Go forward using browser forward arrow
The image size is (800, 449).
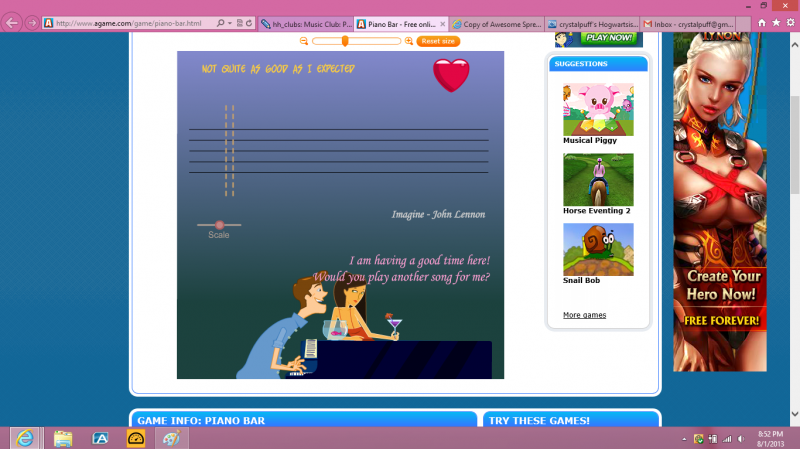pos(32,23)
